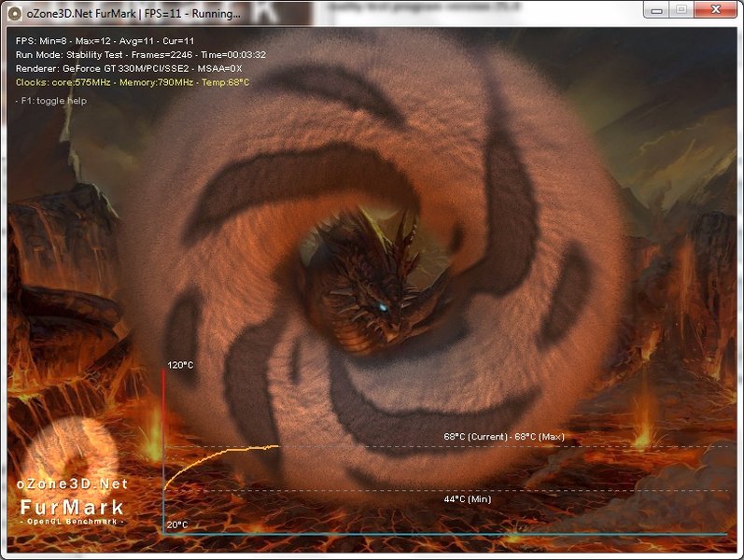The width and height of the screenshot is (744, 560).
Task: Click the FPS Min=8 Max=12 statistics line
Action: pos(105,41)
